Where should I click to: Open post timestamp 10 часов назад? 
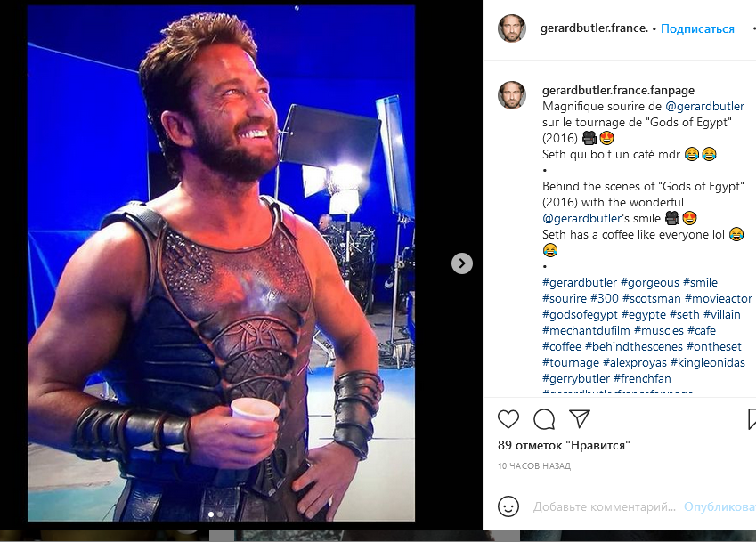[x=534, y=465]
